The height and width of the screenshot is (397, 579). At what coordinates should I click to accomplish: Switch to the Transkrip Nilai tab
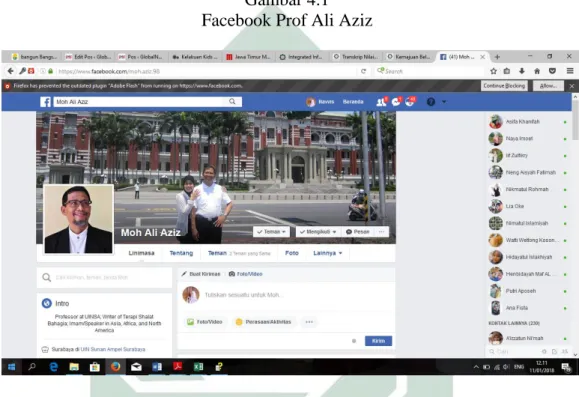(x=357, y=57)
